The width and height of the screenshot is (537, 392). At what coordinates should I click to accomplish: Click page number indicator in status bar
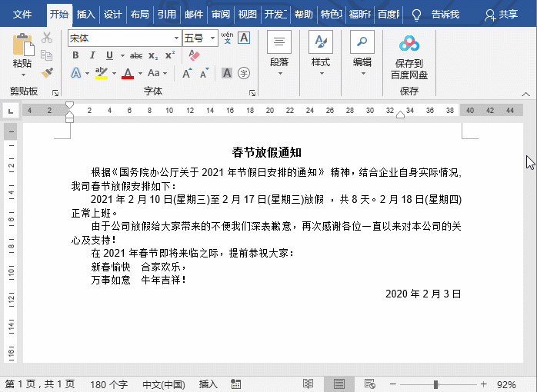[40, 384]
